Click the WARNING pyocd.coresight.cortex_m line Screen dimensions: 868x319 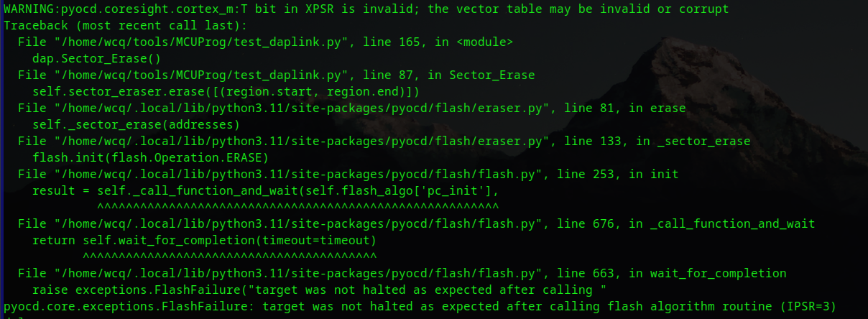click(x=366, y=9)
